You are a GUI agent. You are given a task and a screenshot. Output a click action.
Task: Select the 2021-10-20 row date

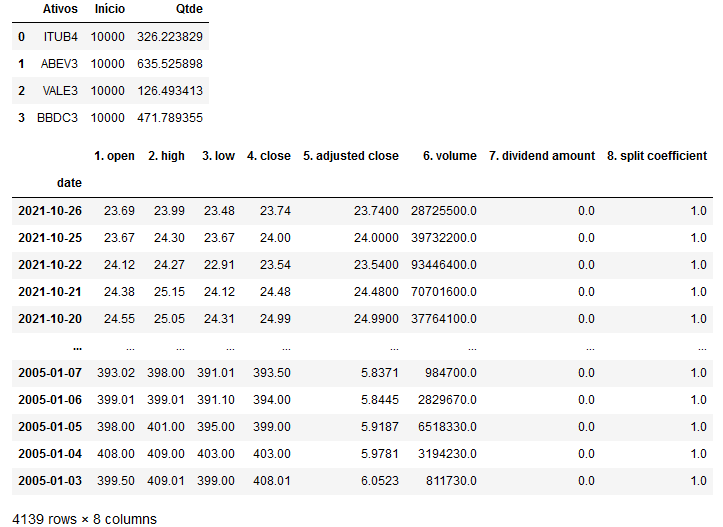point(50,319)
